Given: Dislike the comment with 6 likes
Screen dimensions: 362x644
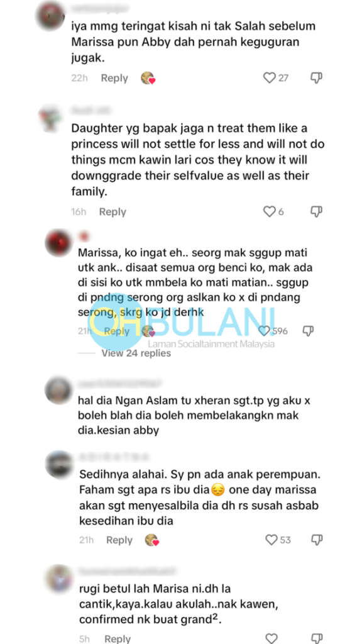Looking at the screenshot, I should 316,211.
